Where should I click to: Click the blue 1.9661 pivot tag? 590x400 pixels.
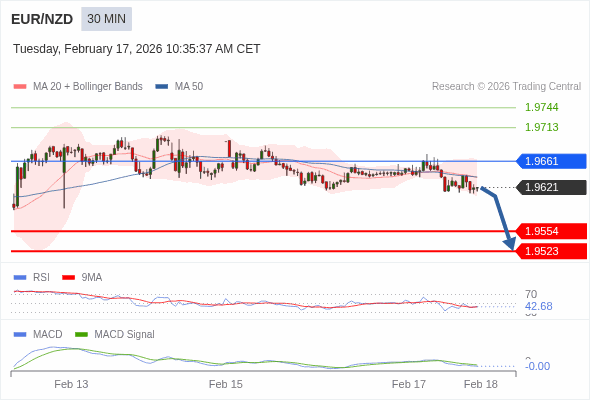click(551, 161)
